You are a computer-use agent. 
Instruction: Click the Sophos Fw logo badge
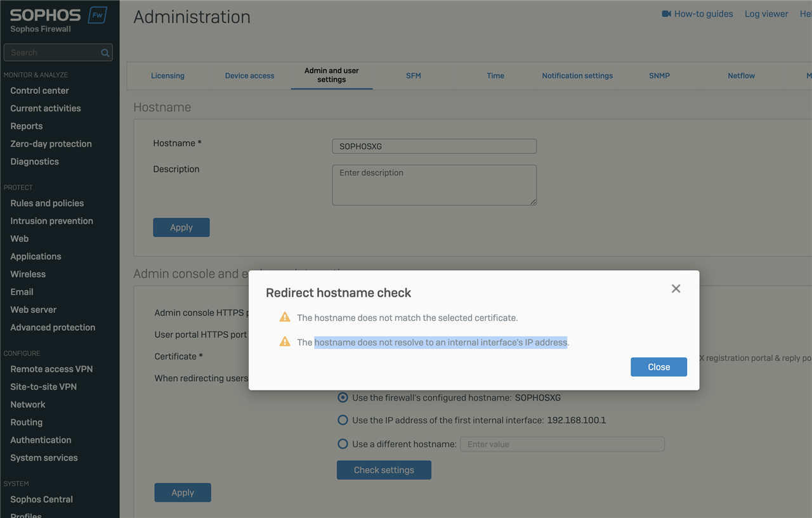point(97,15)
